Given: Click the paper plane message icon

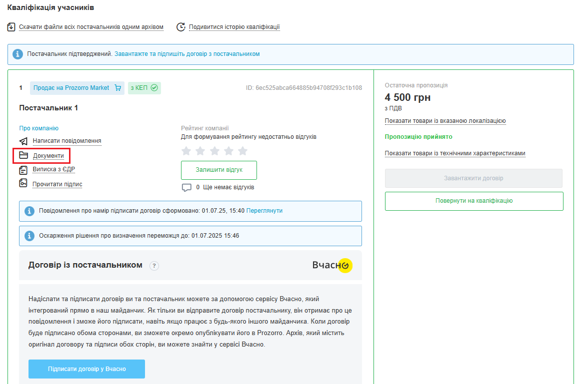Looking at the screenshot, I should (23, 141).
